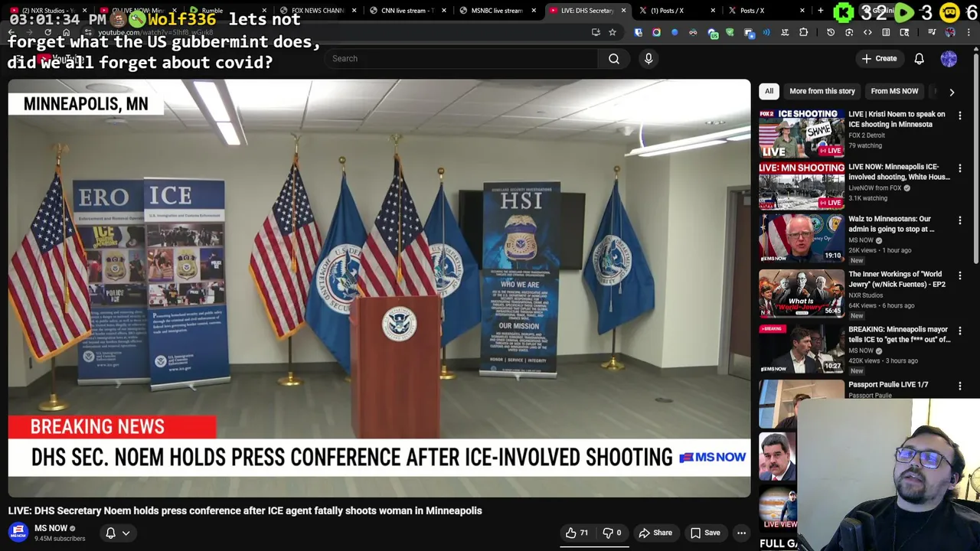Open more actions ellipsis below video
980x551 pixels.
[741, 533]
